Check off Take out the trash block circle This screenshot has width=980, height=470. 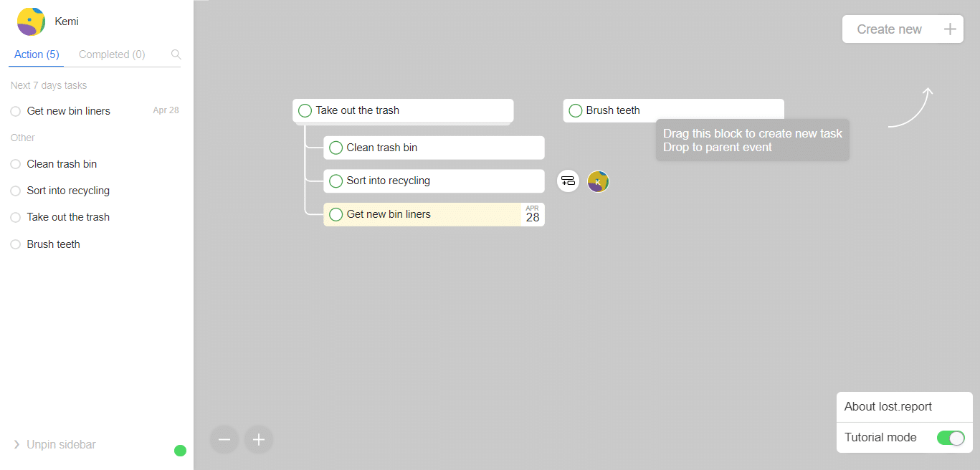click(305, 110)
